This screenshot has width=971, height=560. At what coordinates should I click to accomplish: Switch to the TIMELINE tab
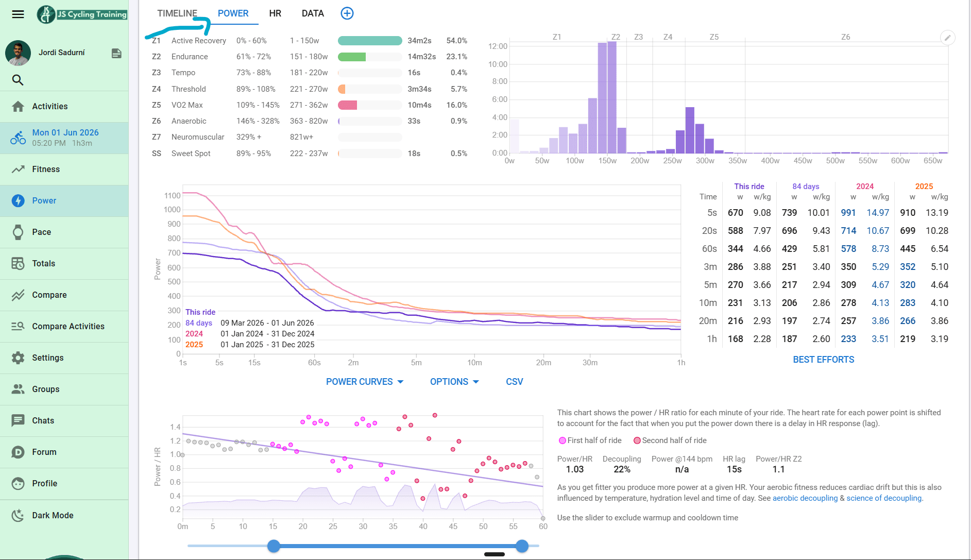177,13
